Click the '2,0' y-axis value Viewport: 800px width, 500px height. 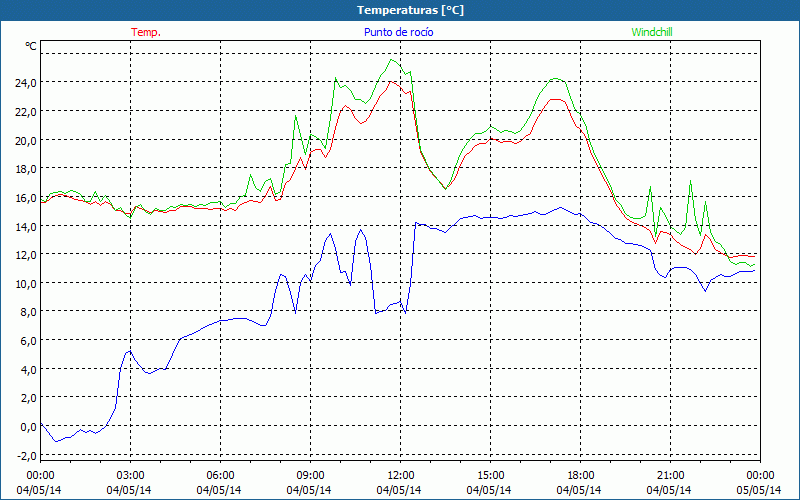(29, 398)
